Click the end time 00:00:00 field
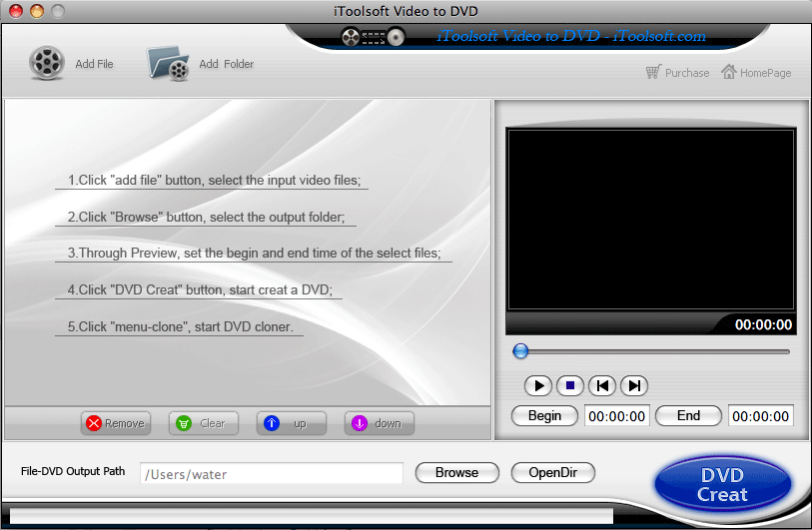Image resolution: width=812 pixels, height=530 pixels. point(760,415)
